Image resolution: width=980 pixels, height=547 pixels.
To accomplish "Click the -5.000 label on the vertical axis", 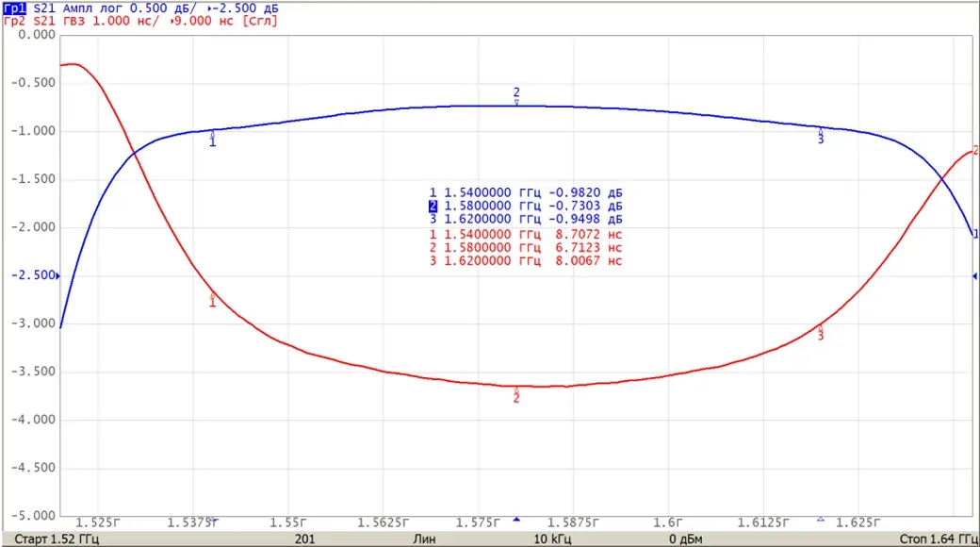I will (33, 516).
